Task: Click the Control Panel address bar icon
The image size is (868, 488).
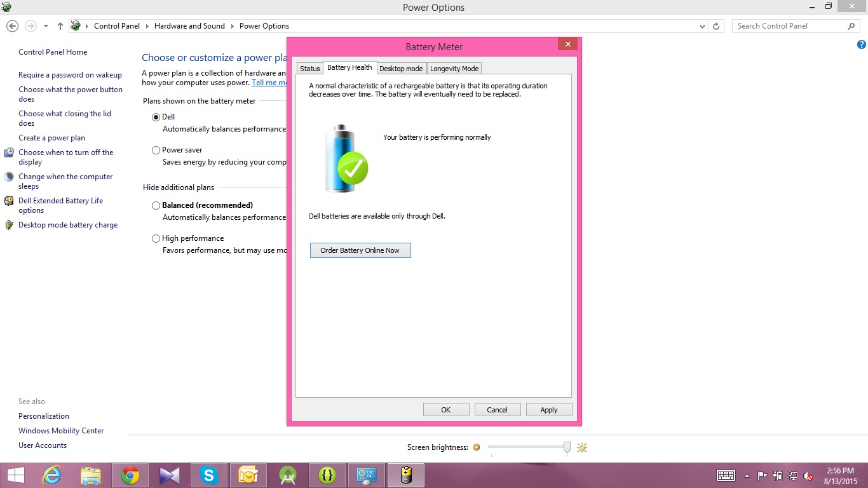Action: pos(76,26)
